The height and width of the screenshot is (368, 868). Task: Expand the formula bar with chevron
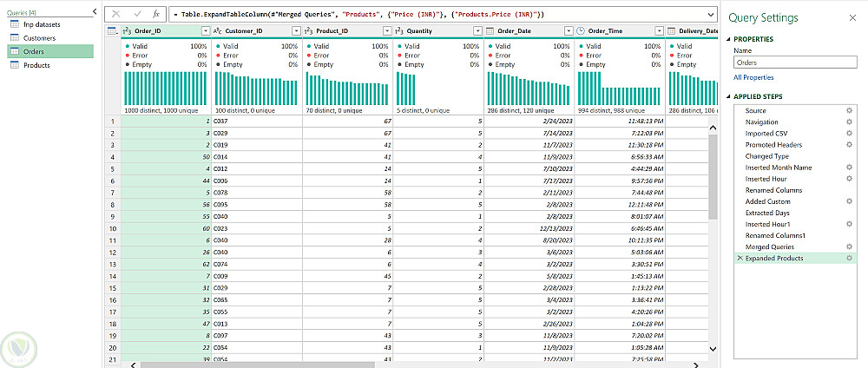pyautogui.click(x=711, y=15)
